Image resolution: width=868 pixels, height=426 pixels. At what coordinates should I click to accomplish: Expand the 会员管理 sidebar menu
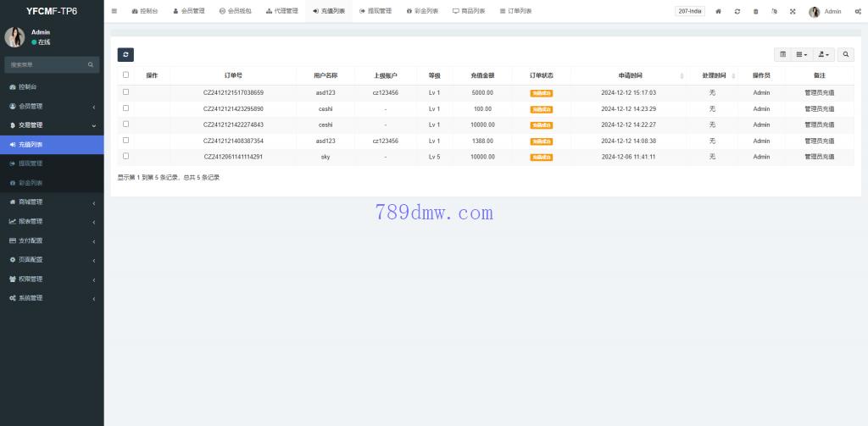51,106
